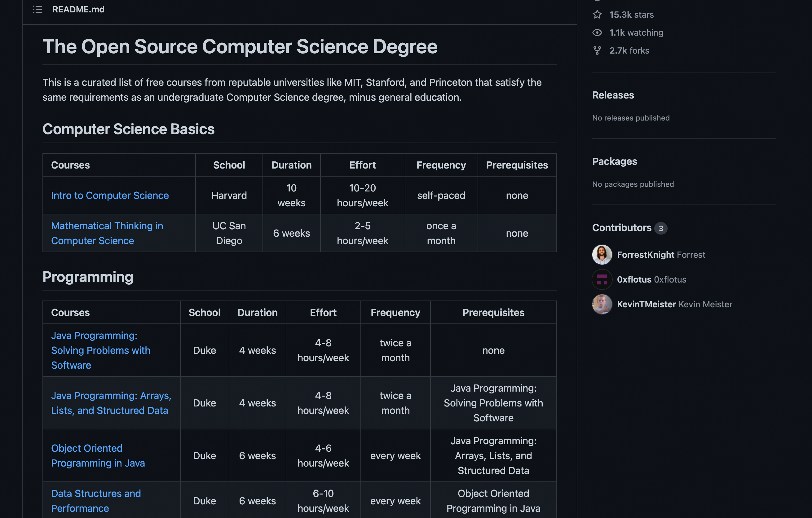Open 0xflotus's contributor avatar
This screenshot has height=518, width=812.
[602, 279]
